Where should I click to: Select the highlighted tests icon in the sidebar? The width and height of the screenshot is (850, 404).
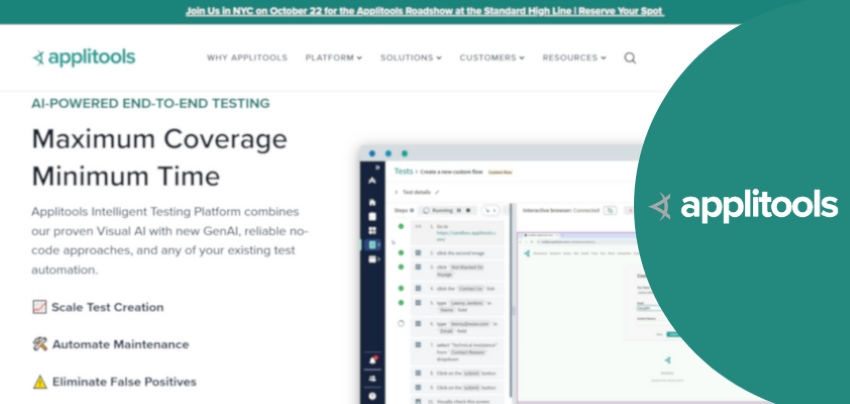(x=372, y=245)
